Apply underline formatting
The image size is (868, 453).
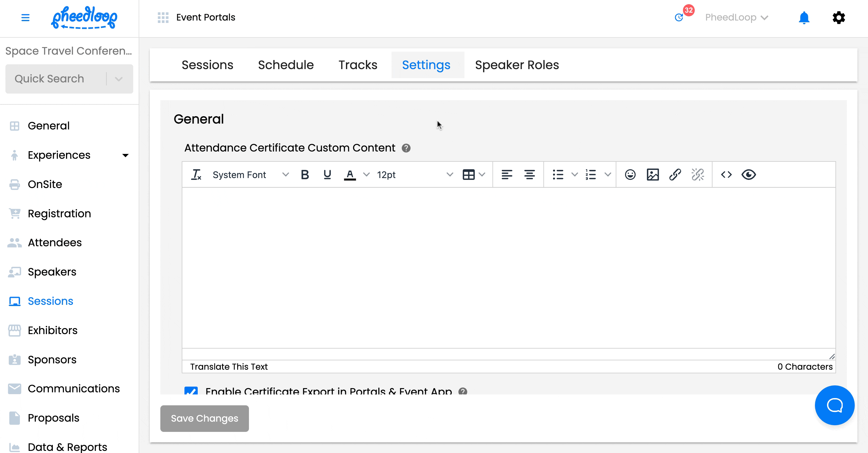tap(327, 174)
